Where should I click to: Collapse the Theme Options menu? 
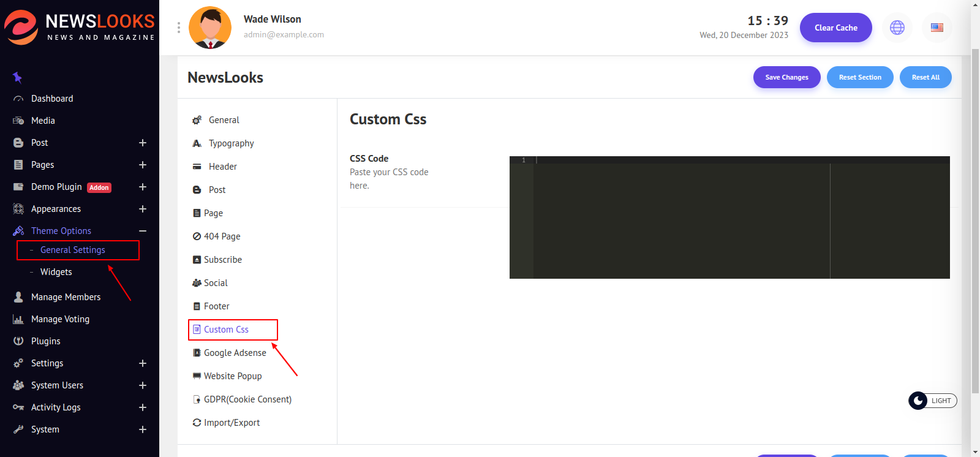tap(142, 231)
